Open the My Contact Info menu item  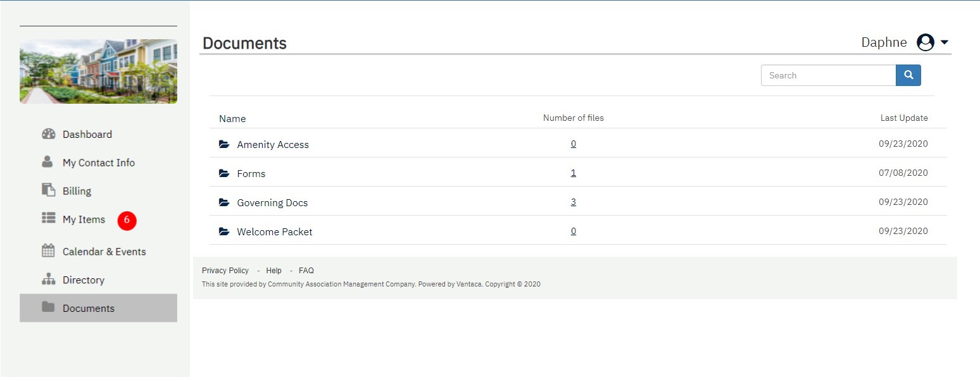[x=98, y=163]
